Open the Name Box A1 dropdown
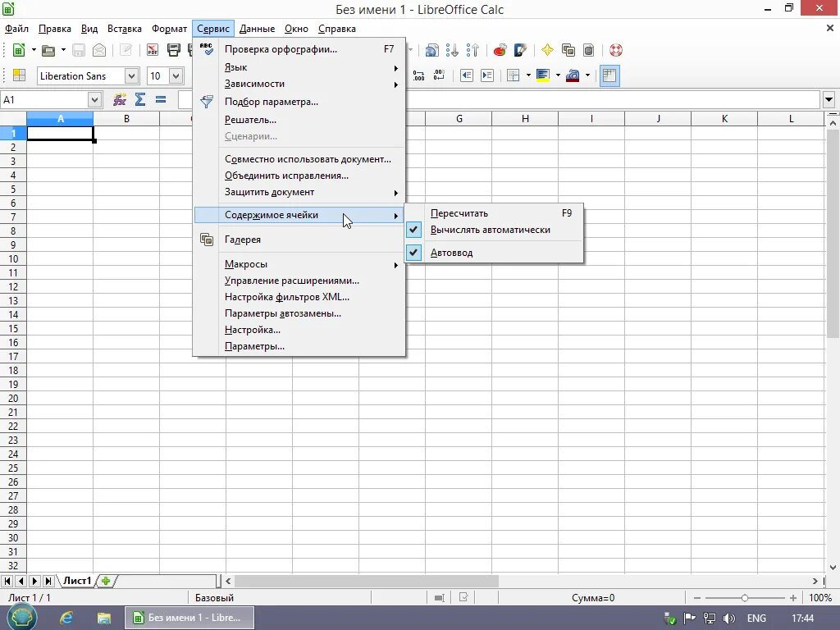840x630 pixels. [x=94, y=99]
